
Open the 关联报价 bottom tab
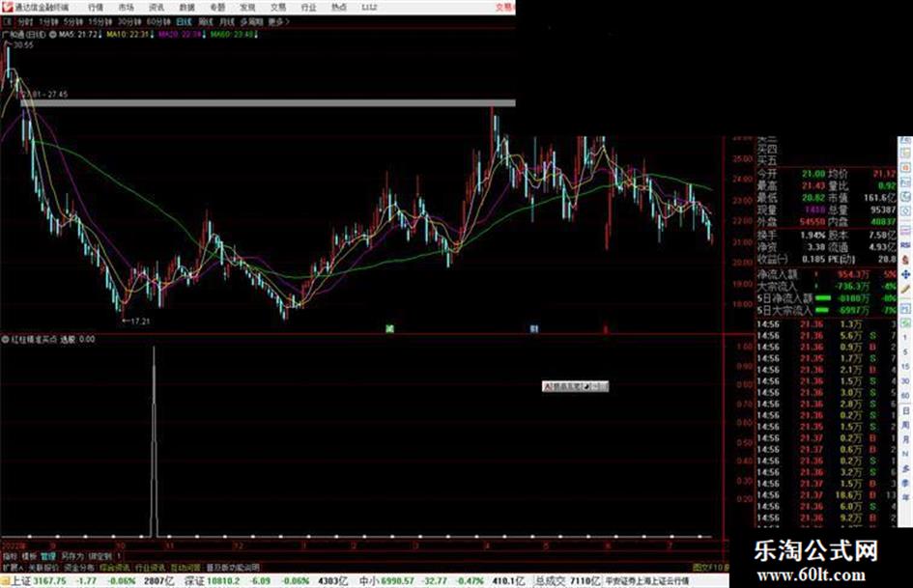(x=43, y=567)
